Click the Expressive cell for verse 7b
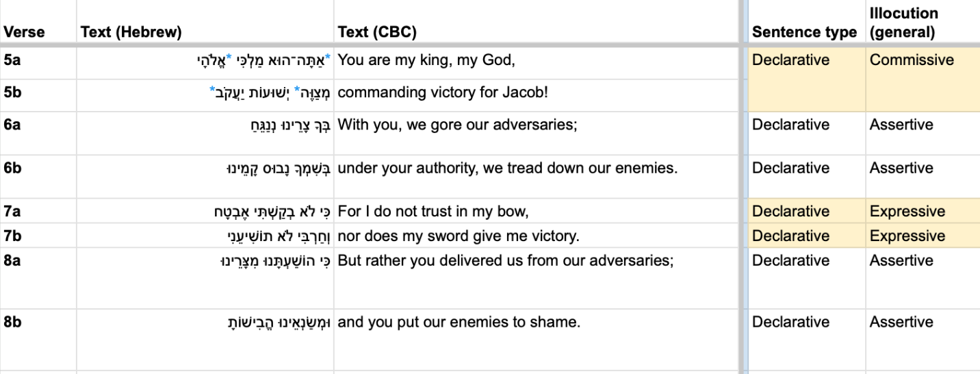The width and height of the screenshot is (980, 374). click(923, 236)
